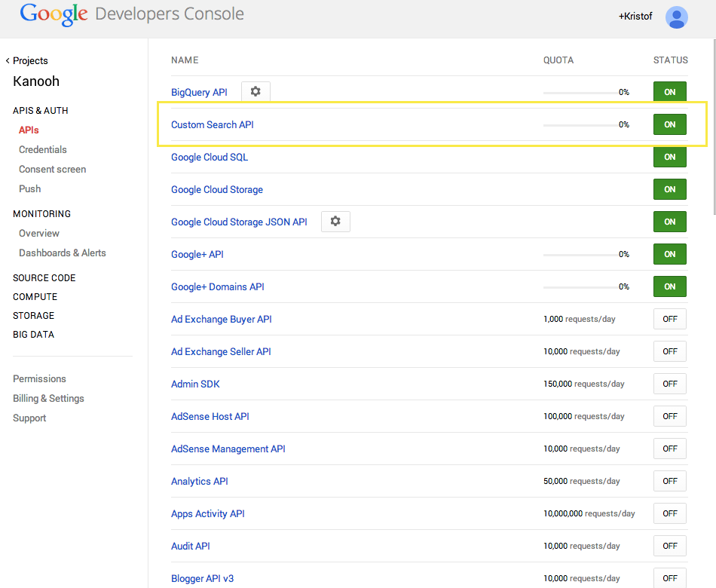Enable Ad Exchange Seller API
Image resolution: width=716 pixels, height=588 pixels.
[x=670, y=351]
